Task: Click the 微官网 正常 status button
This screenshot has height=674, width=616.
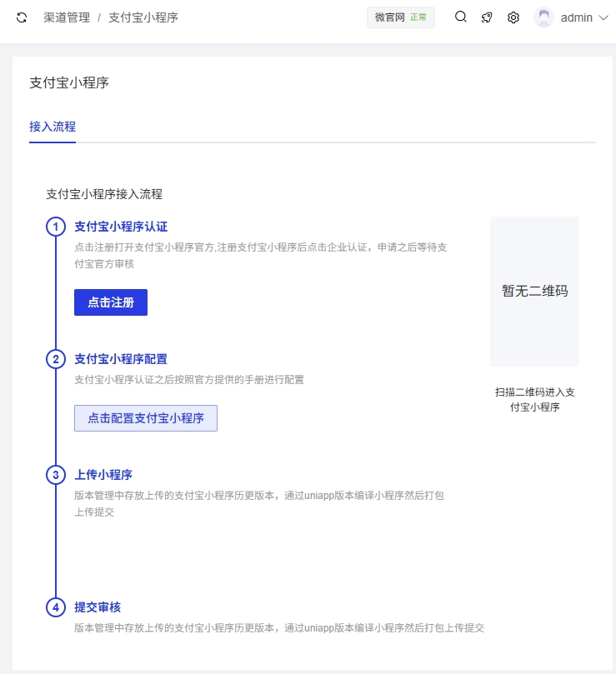Action: point(401,17)
